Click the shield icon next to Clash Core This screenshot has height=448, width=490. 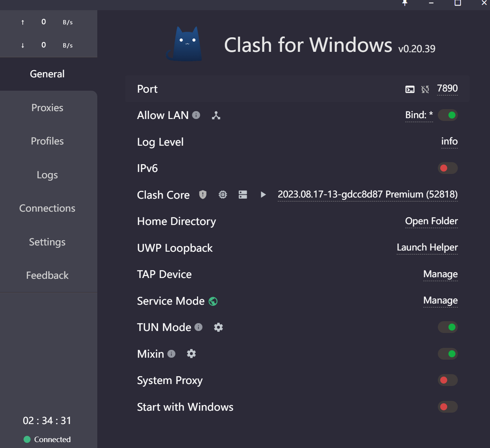pos(203,194)
